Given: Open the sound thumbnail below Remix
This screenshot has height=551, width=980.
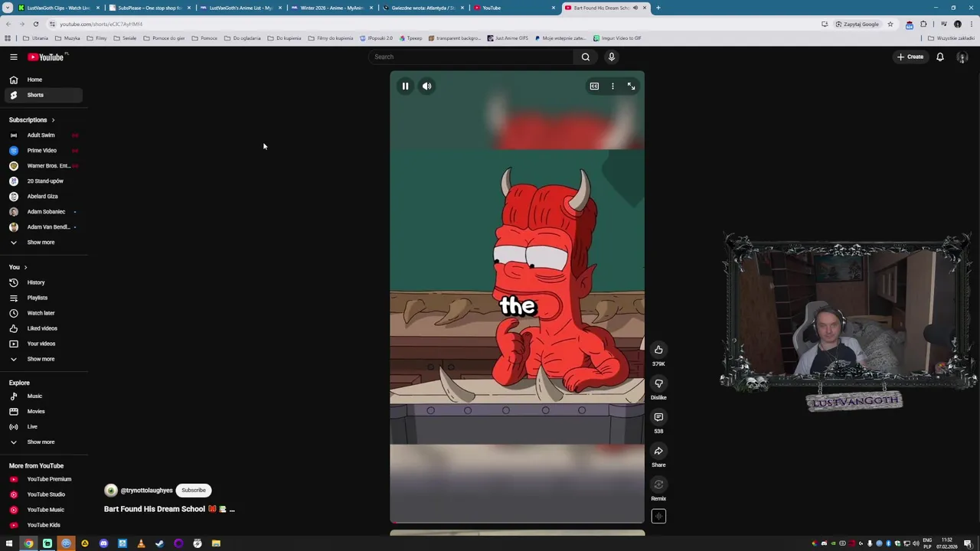Looking at the screenshot, I should click(x=658, y=517).
